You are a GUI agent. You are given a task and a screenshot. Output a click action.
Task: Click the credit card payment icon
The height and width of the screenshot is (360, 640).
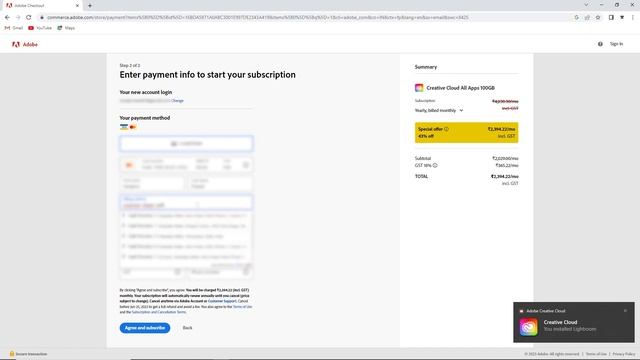(x=124, y=127)
